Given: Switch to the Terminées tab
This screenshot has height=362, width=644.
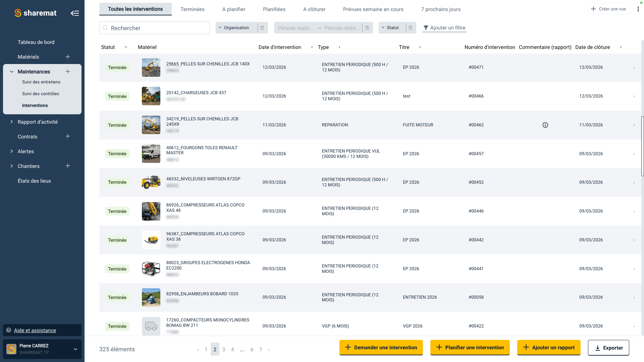Looking at the screenshot, I should tap(192, 9).
